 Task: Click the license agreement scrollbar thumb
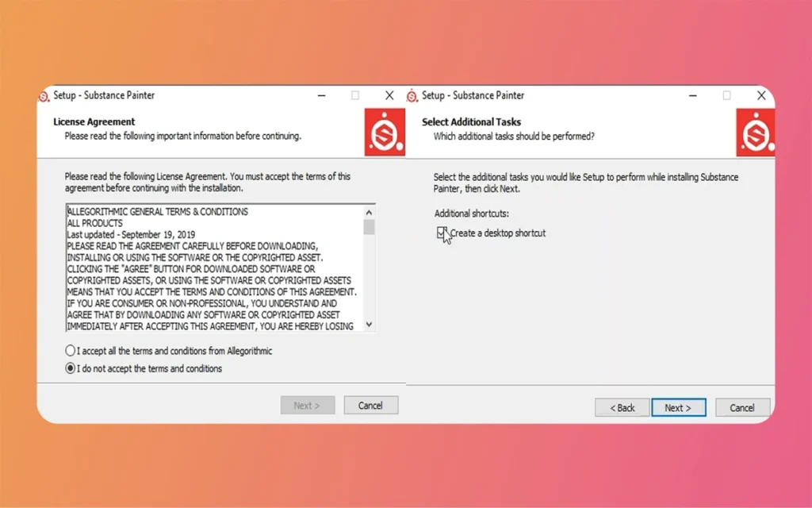(369, 227)
